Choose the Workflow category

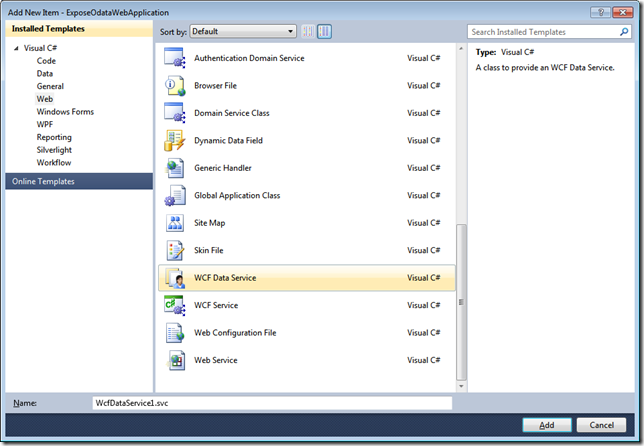click(54, 163)
